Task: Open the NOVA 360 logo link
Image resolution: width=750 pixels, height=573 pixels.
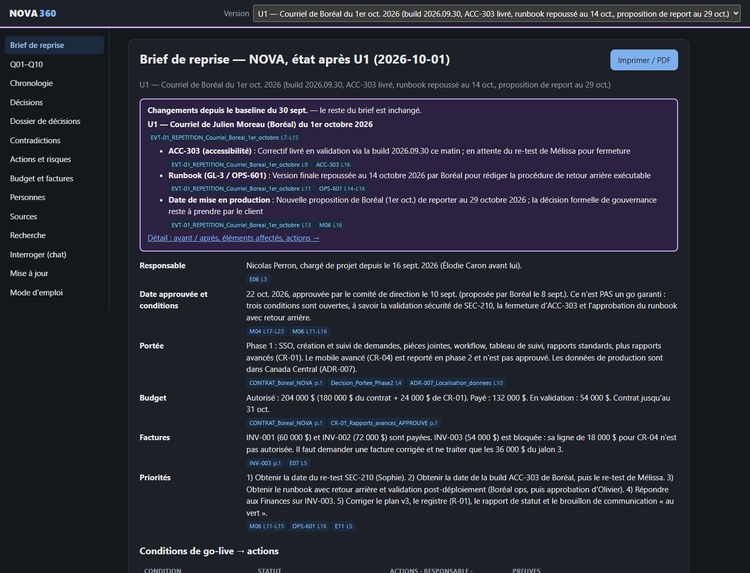Action: (33, 13)
